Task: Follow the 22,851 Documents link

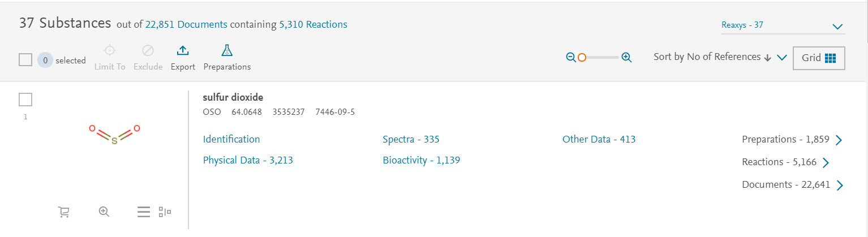Action: [x=186, y=24]
